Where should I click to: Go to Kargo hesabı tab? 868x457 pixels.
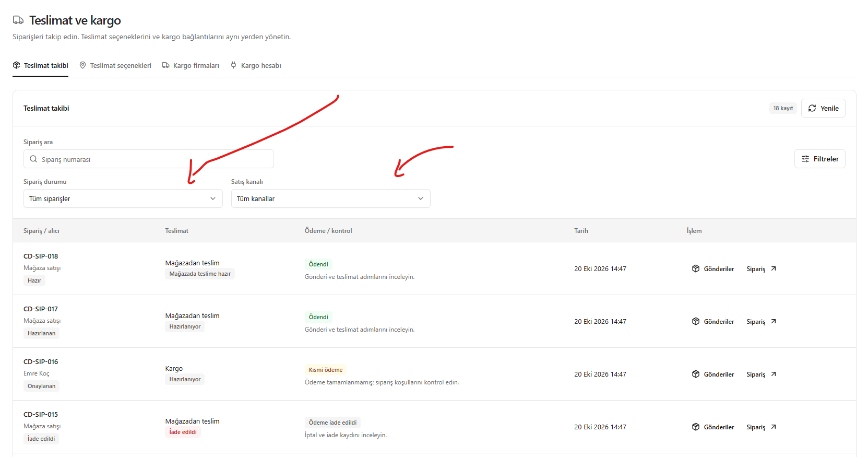pos(256,65)
